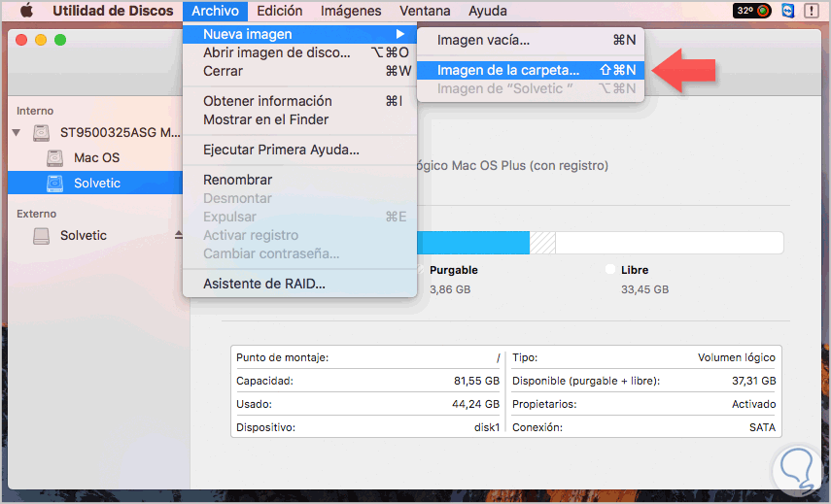831x504 pixels.
Task: Click the Libre legend white dot
Action: [610, 269]
